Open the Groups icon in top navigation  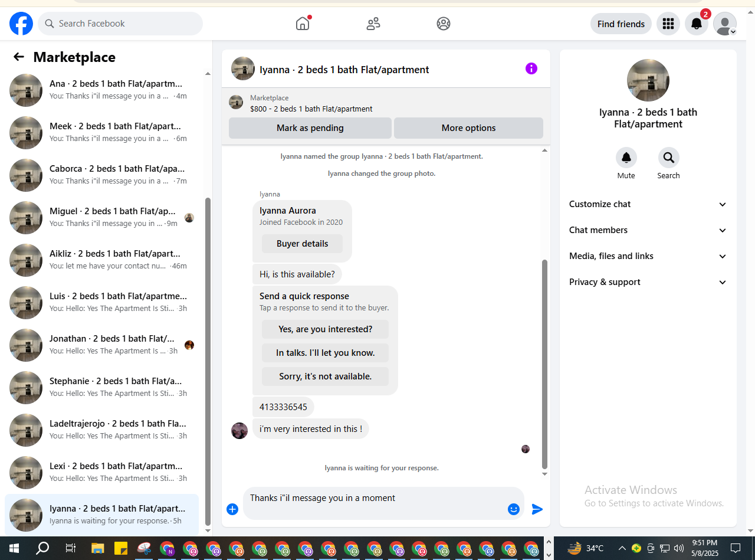click(x=444, y=24)
